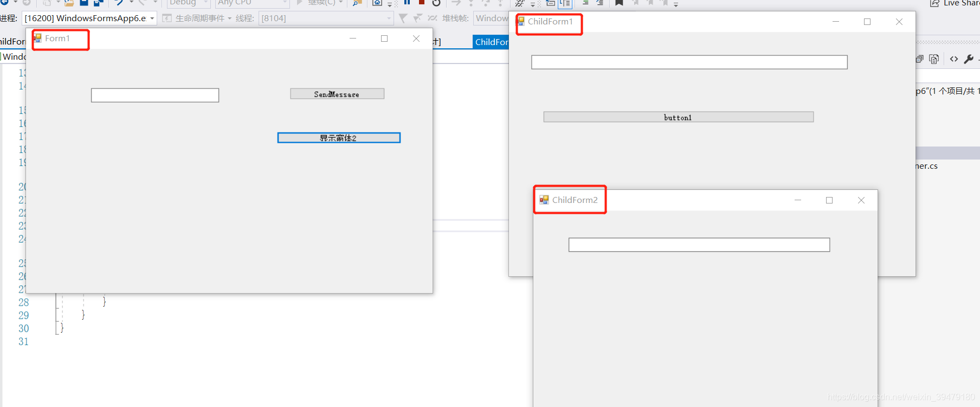
Task: Open Properties wrench icon in Solution Explorer
Action: (x=969, y=59)
